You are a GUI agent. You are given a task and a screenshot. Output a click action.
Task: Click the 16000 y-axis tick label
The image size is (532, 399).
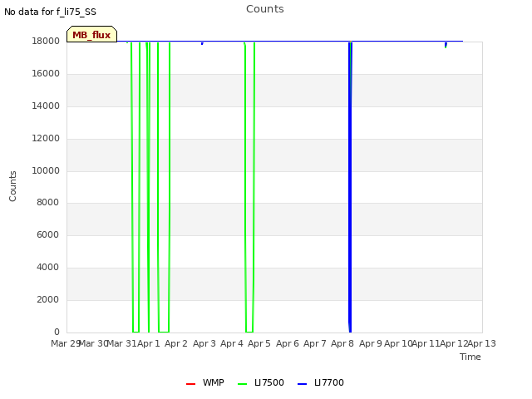point(46,74)
